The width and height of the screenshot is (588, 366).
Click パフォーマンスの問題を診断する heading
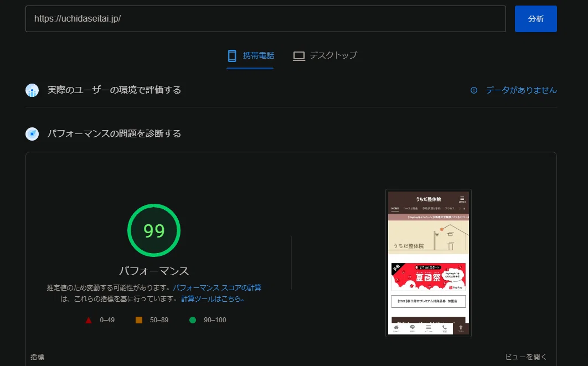(x=114, y=133)
